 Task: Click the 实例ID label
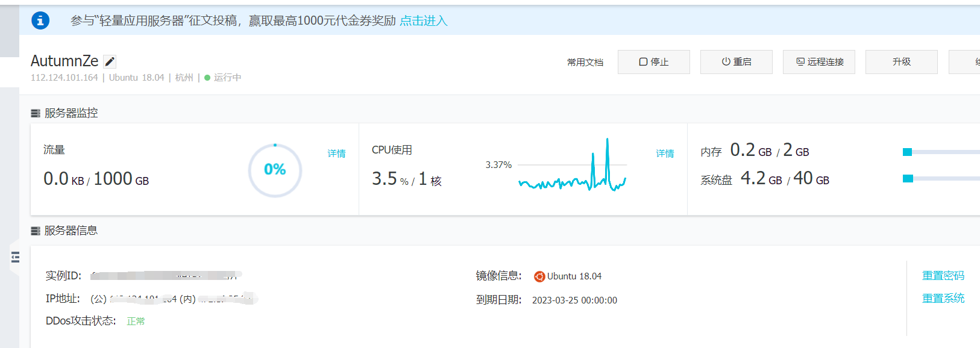pos(63,276)
